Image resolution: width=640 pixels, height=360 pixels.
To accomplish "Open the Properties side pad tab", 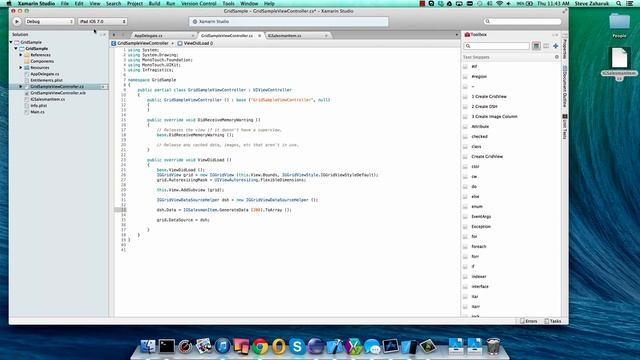I will coord(565,48).
